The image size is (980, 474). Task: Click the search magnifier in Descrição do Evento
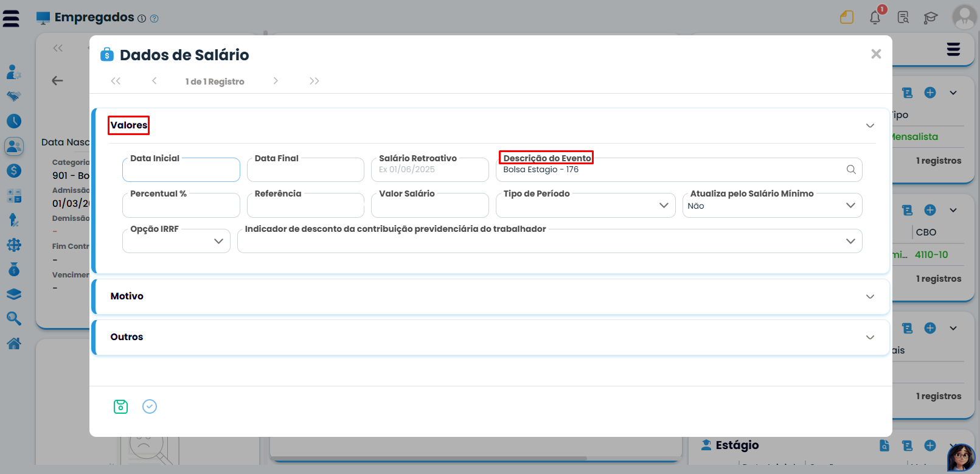[x=851, y=170]
